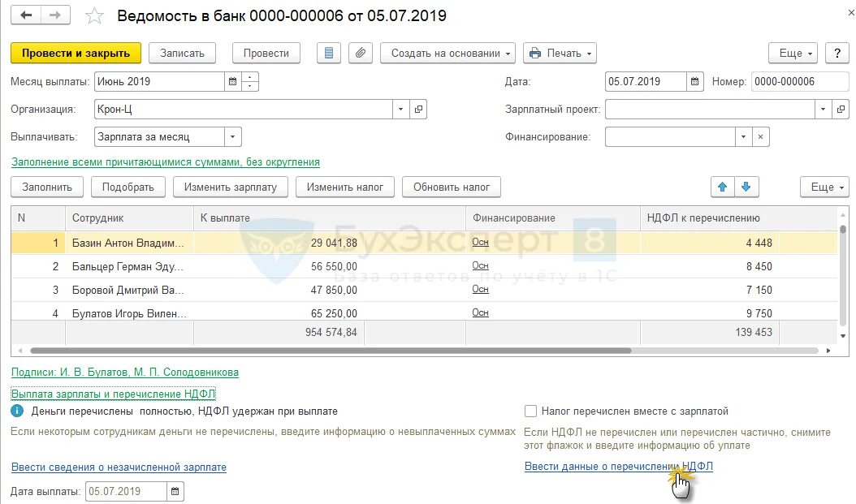Open calendar for Дата выплаты field
Screen dimensions: 856x504
click(x=175, y=492)
